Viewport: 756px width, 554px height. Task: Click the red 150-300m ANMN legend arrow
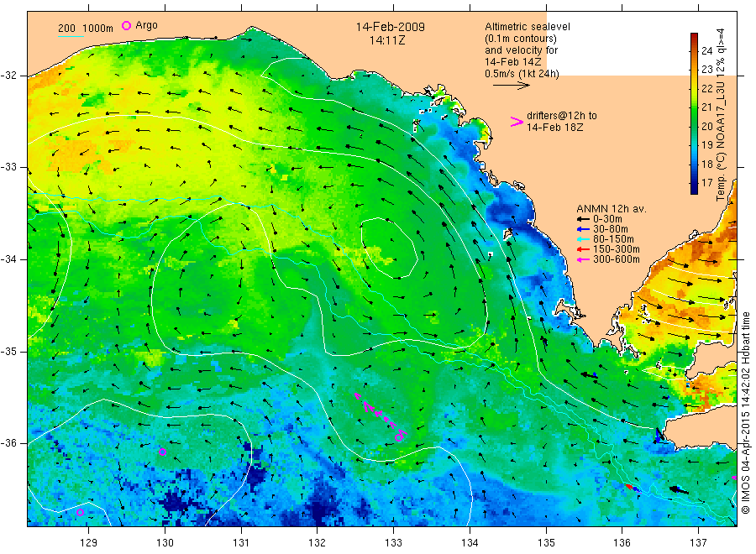point(583,249)
